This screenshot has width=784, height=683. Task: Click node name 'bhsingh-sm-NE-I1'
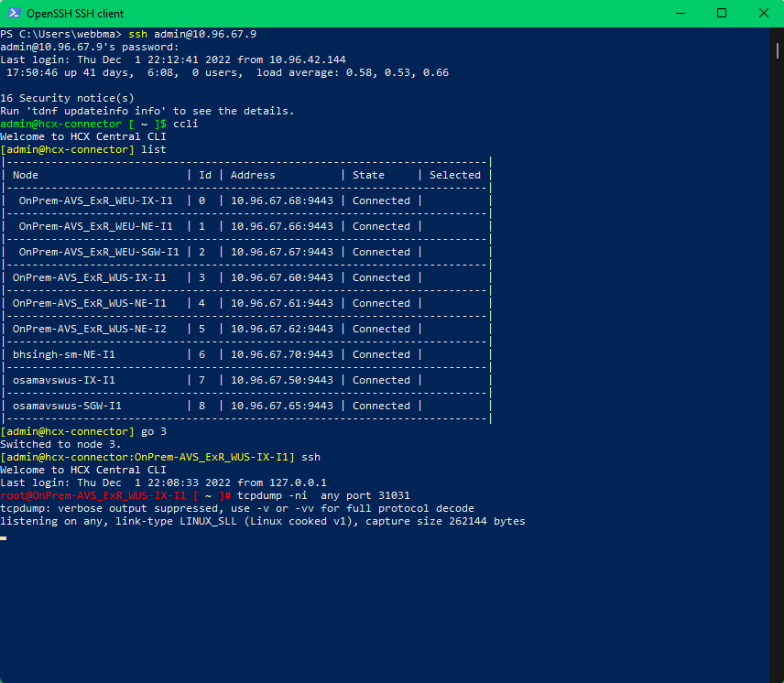click(64, 354)
